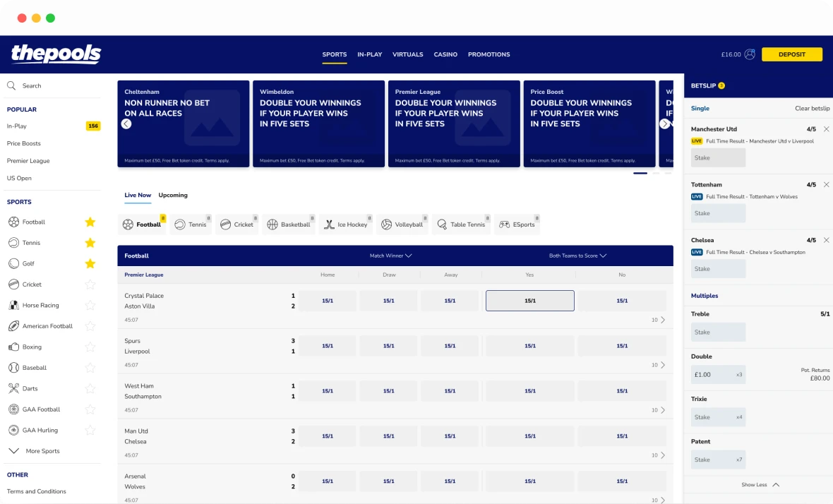Unfavourite Golf using its yellow star
Viewport: 833px width, 504px height.
pyautogui.click(x=90, y=263)
